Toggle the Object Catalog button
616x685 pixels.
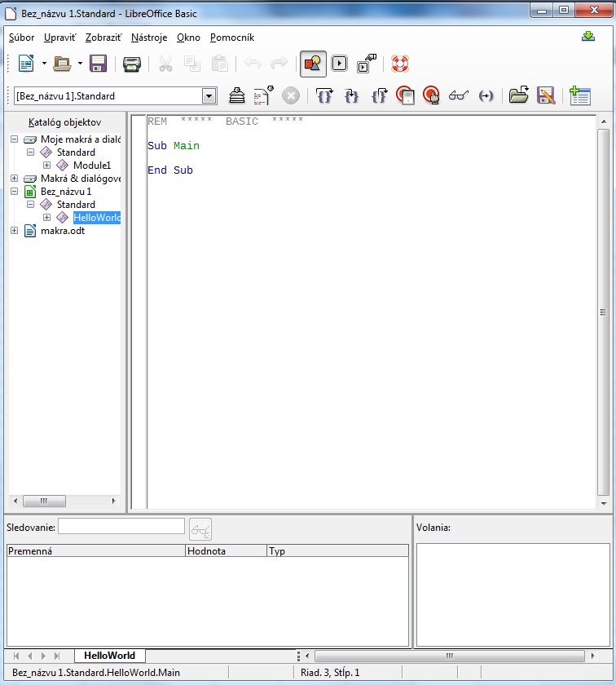pos(313,64)
